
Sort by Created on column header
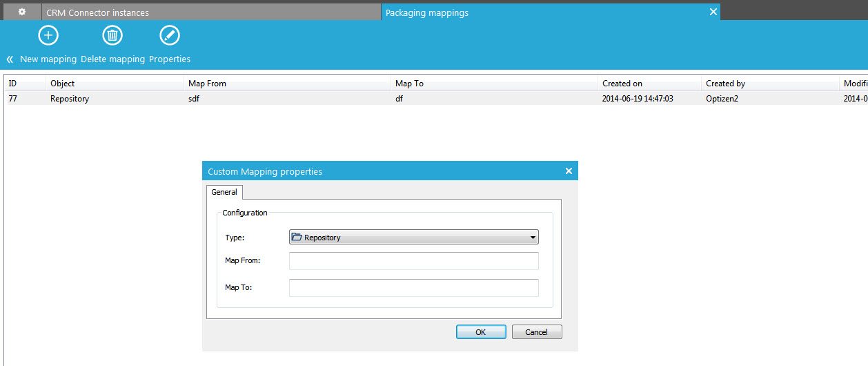[622, 84]
